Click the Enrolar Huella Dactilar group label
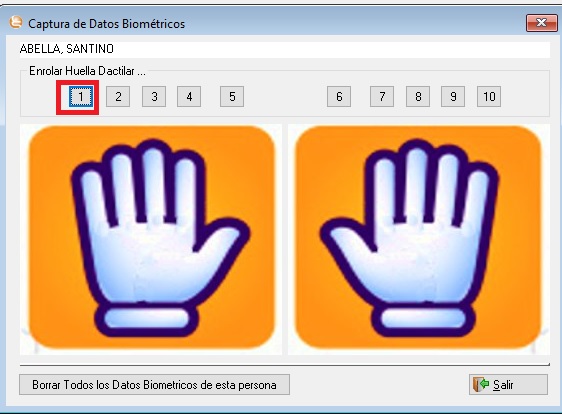The width and height of the screenshot is (562, 414). pos(87,71)
